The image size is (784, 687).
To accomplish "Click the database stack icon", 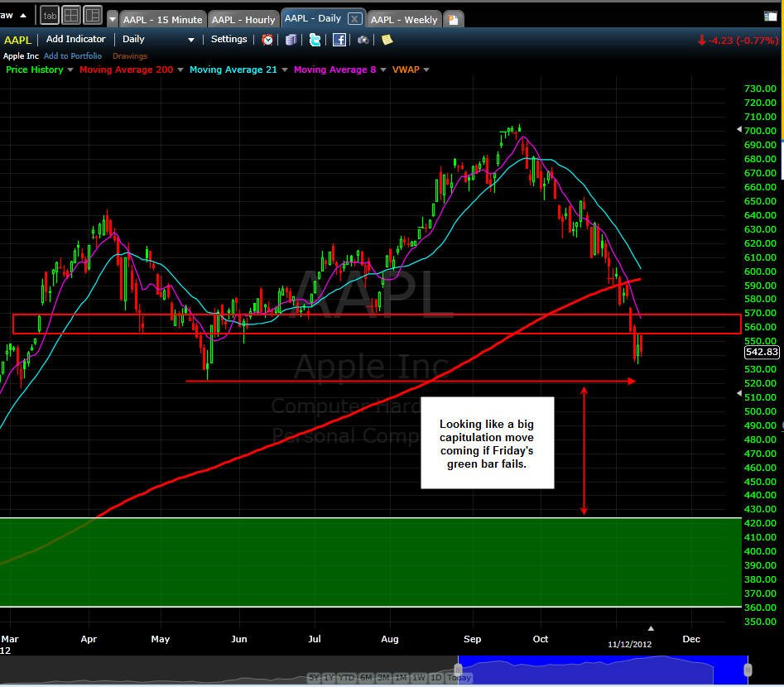I will coord(291,40).
